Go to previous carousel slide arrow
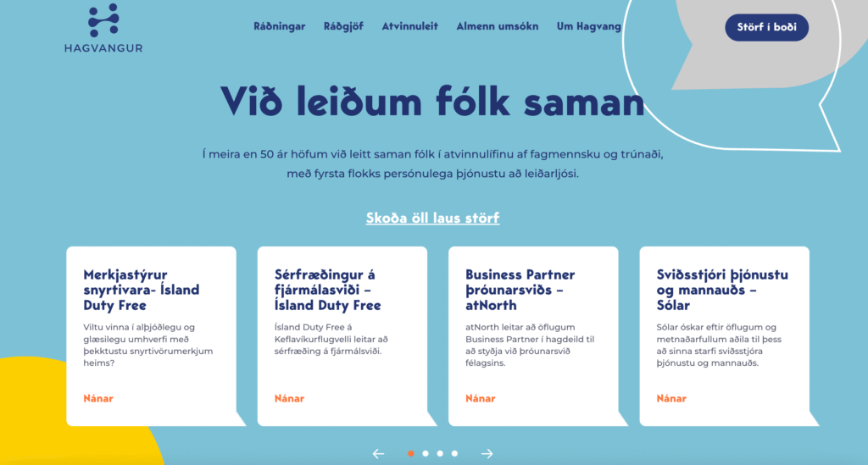Screen dimensions: 868x465 pos(378,454)
